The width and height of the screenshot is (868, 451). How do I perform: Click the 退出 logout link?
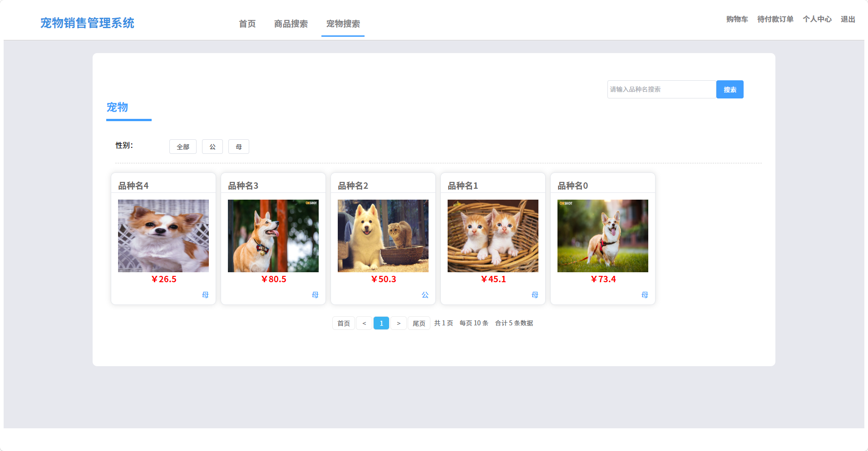(x=848, y=19)
